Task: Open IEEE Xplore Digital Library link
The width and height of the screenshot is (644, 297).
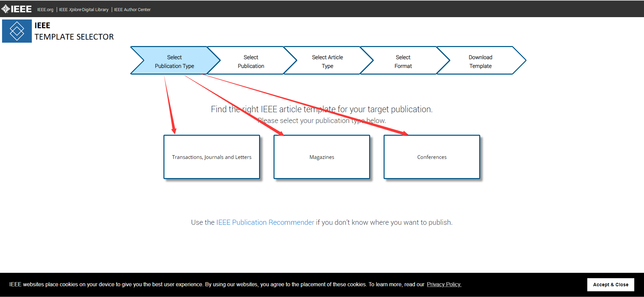Action: (84, 10)
